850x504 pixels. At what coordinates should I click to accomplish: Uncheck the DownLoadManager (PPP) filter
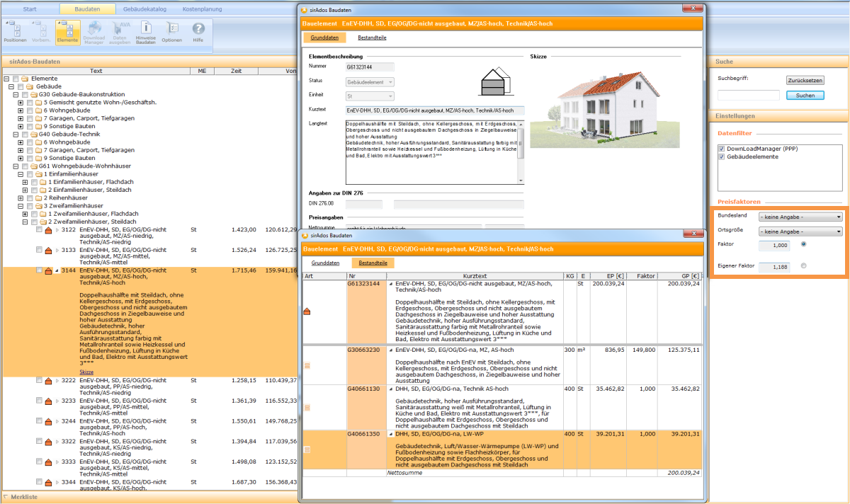[x=722, y=149]
